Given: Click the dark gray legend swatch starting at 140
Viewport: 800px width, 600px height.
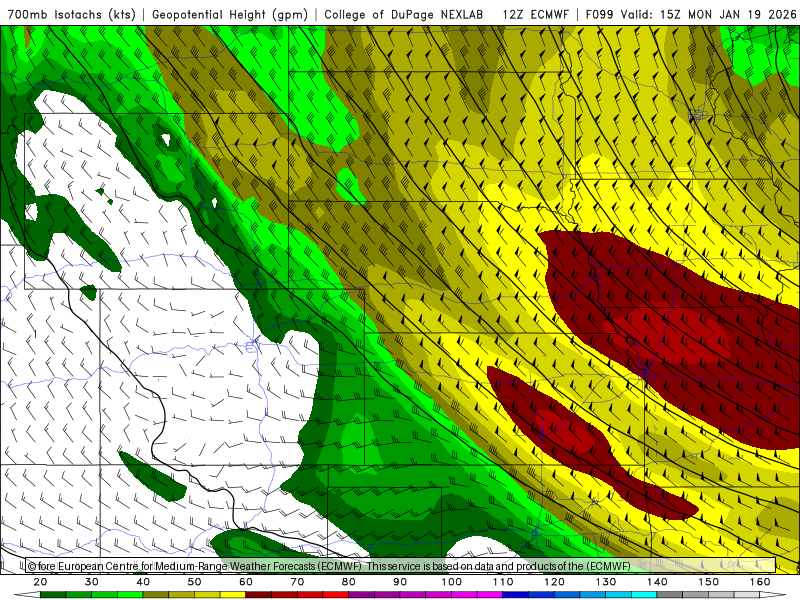Looking at the screenshot, I should 669,595.
